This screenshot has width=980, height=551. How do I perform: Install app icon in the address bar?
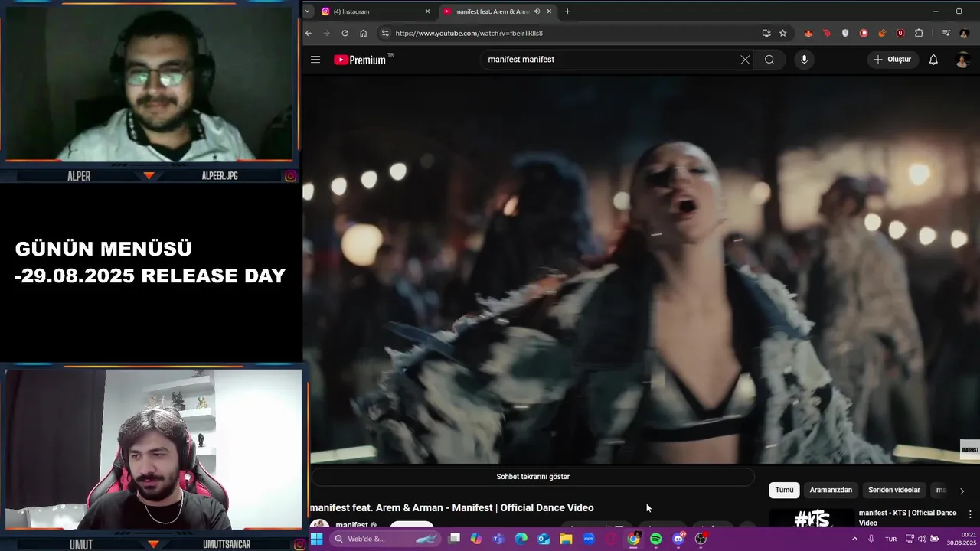(766, 33)
